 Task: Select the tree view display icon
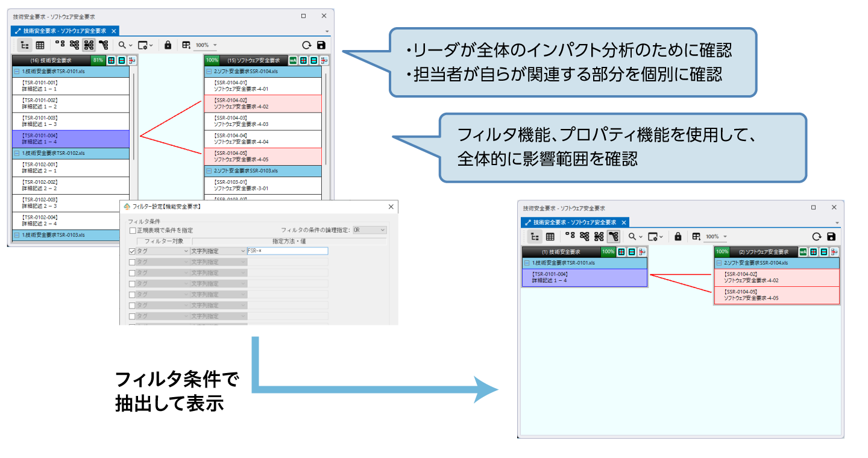coord(24,45)
